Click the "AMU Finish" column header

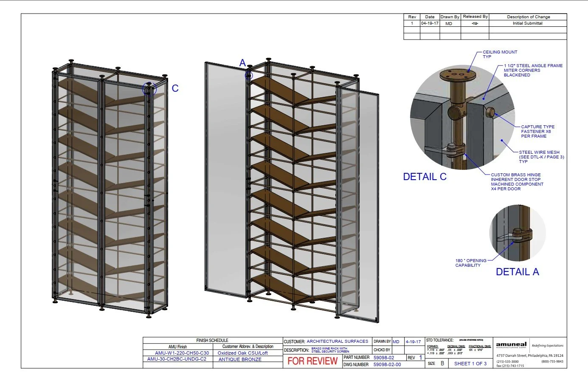[x=177, y=347]
